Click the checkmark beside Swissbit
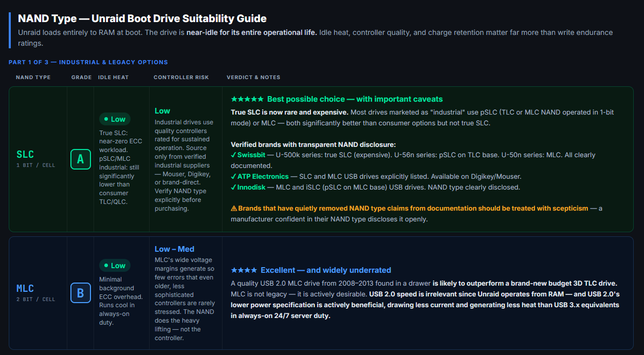This screenshot has height=355, width=644. point(233,155)
